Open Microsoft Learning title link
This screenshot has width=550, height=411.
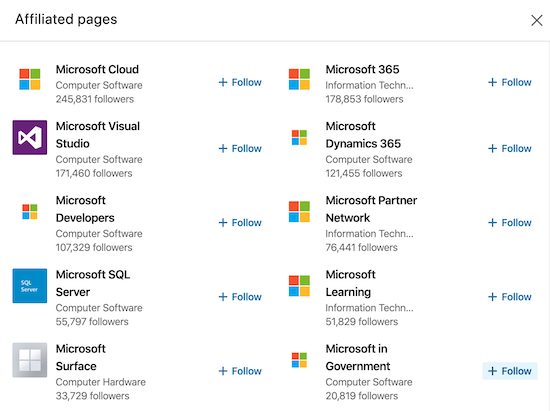click(350, 283)
